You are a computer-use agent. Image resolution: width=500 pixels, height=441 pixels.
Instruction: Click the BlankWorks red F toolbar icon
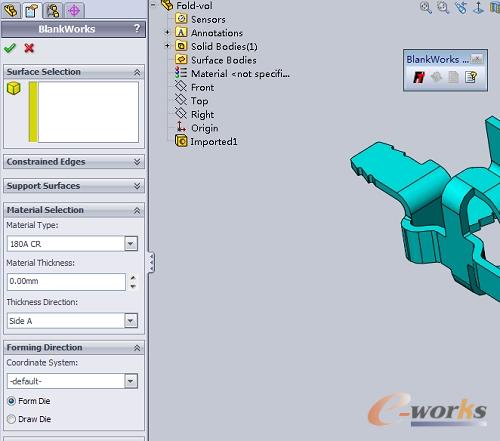click(x=419, y=77)
